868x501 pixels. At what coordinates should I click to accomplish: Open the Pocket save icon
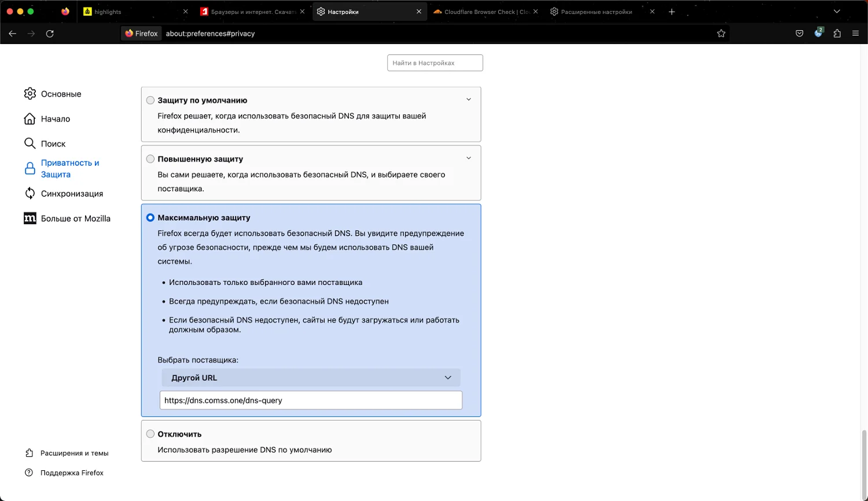pos(799,34)
